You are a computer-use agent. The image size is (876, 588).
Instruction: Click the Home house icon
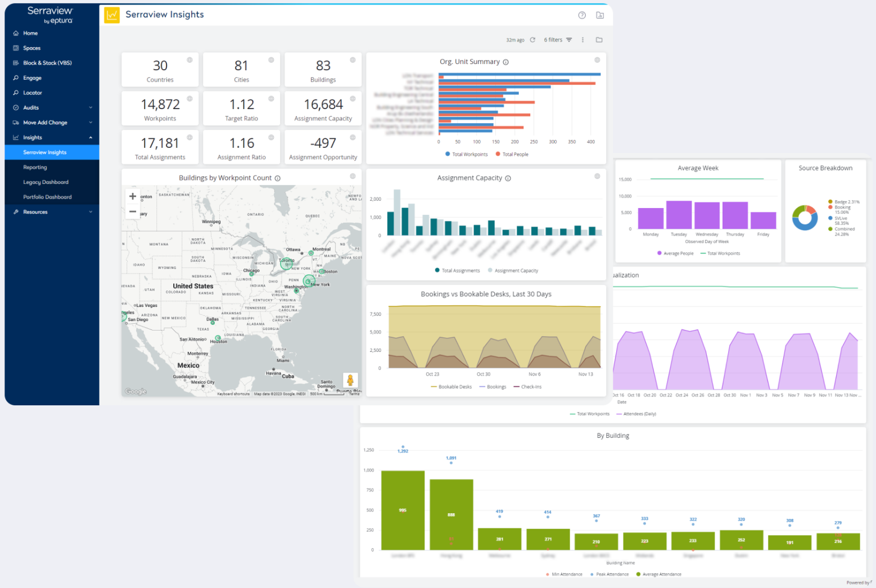(x=16, y=33)
